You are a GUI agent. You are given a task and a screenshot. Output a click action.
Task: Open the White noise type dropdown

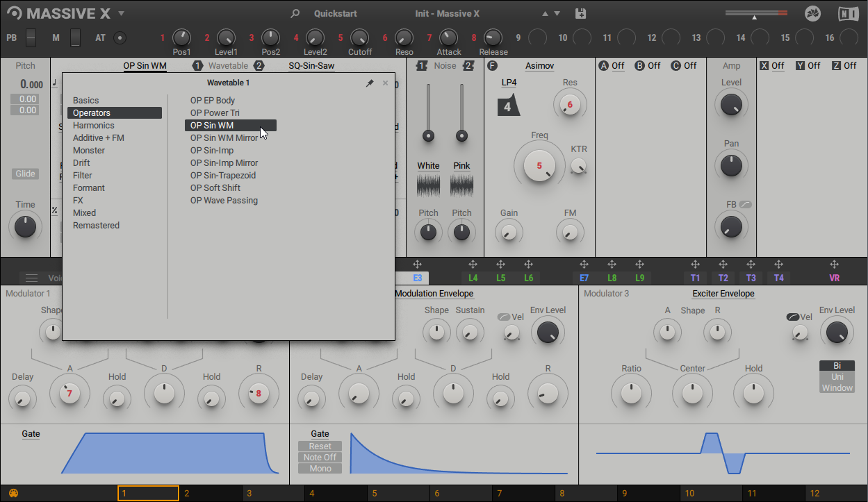tap(428, 166)
